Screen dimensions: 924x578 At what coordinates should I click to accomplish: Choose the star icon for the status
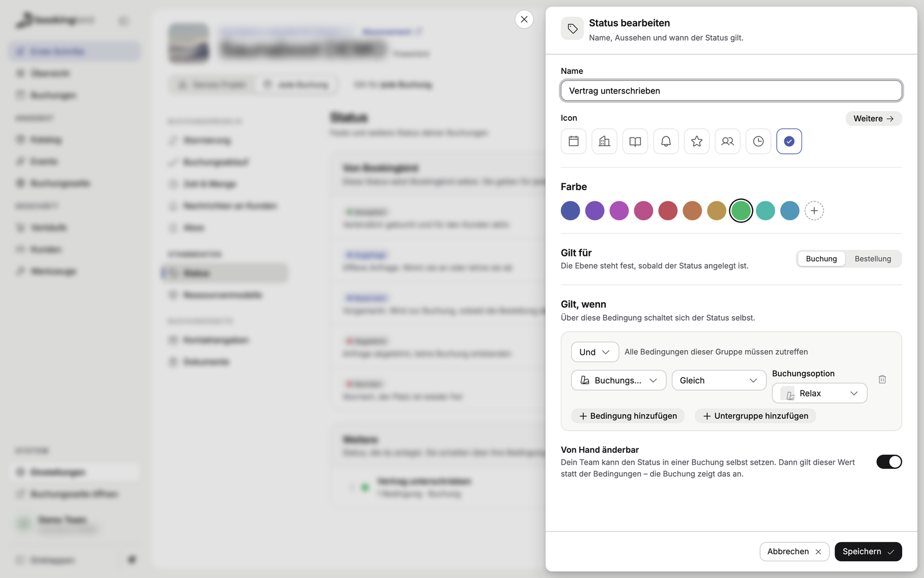point(697,141)
